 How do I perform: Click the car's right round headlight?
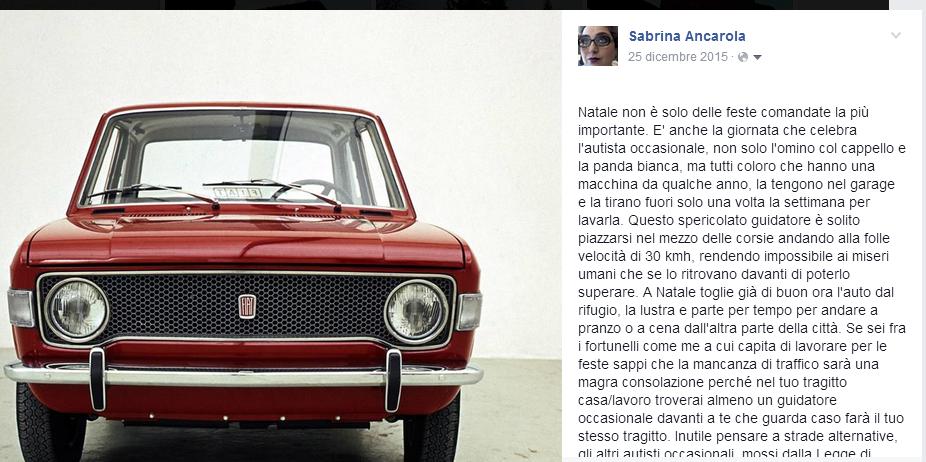416,311
